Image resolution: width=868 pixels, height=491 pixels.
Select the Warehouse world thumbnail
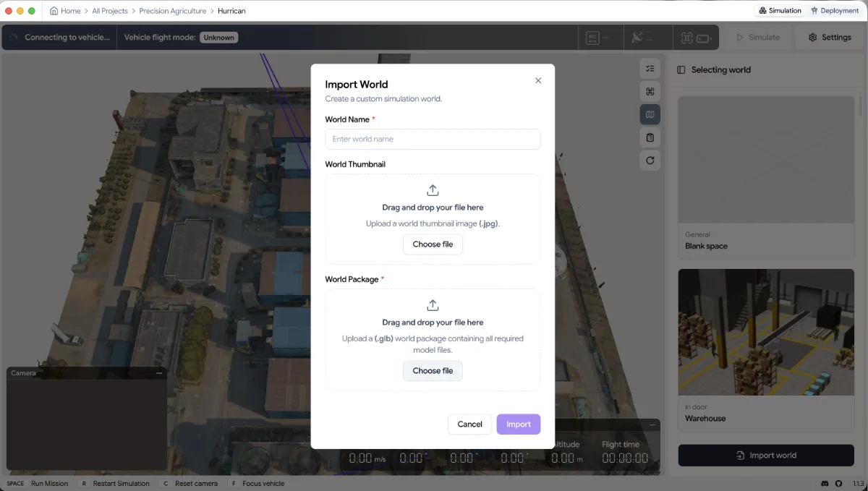766,333
